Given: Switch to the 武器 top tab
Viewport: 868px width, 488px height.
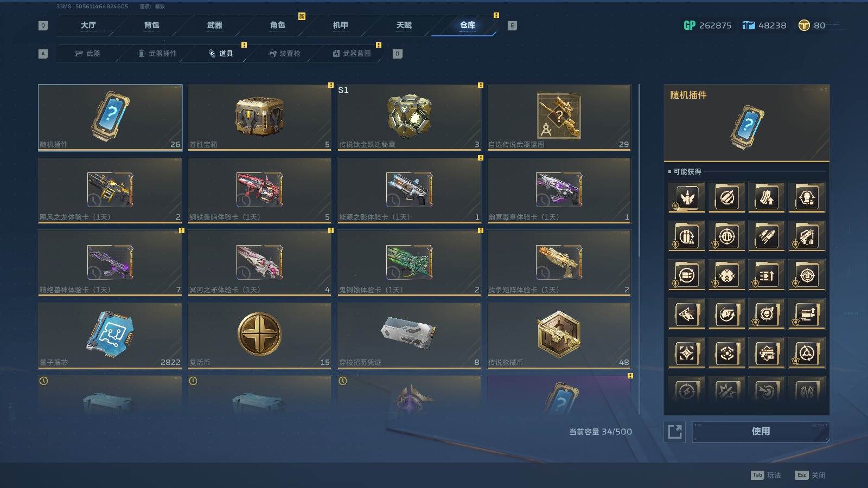Looking at the screenshot, I should pos(214,25).
